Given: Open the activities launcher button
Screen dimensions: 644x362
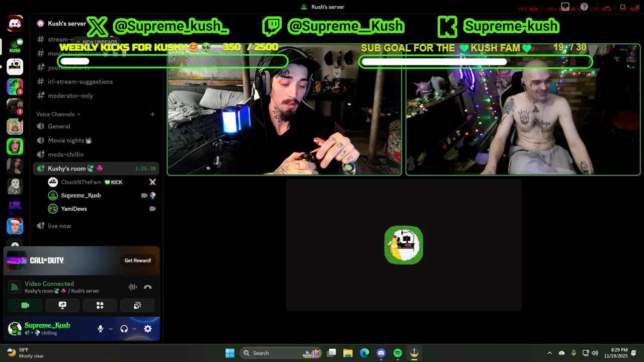Looking at the screenshot, I should click(x=100, y=305).
